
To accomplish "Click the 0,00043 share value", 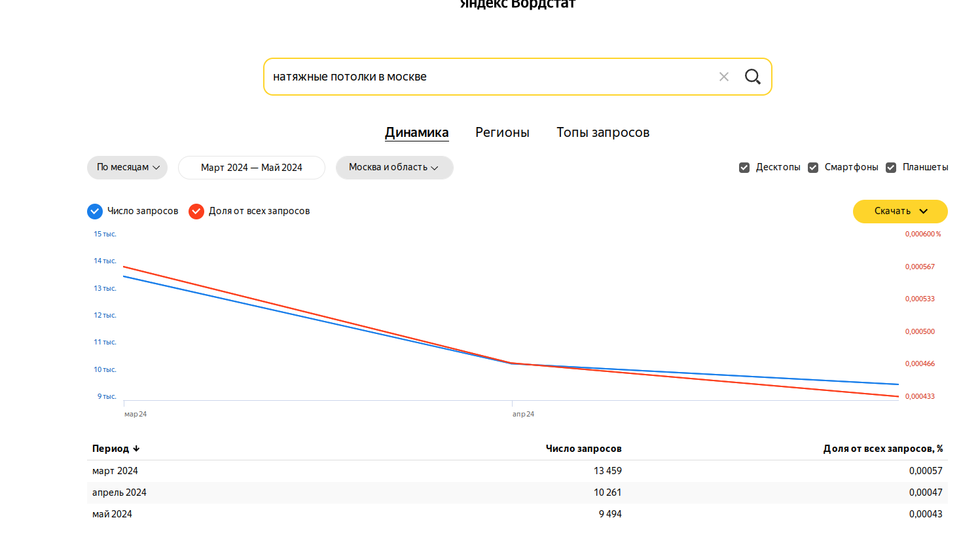I will pyautogui.click(x=926, y=514).
